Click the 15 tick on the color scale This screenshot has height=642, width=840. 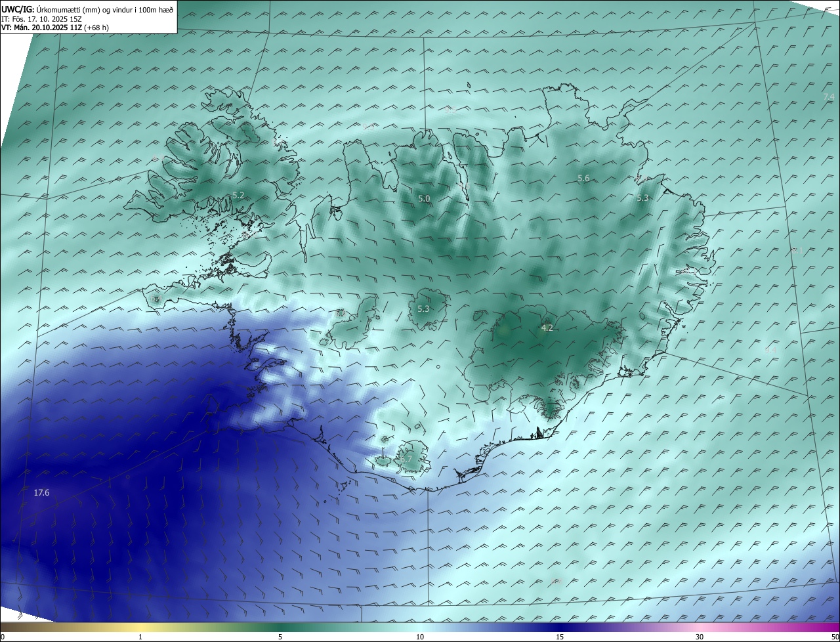click(x=560, y=637)
